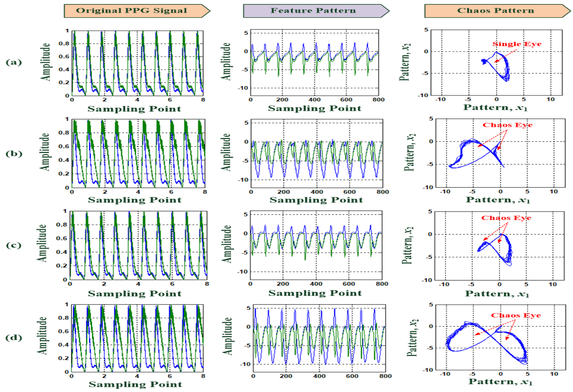Click the Feature Pattern header banner

[x=316, y=11]
